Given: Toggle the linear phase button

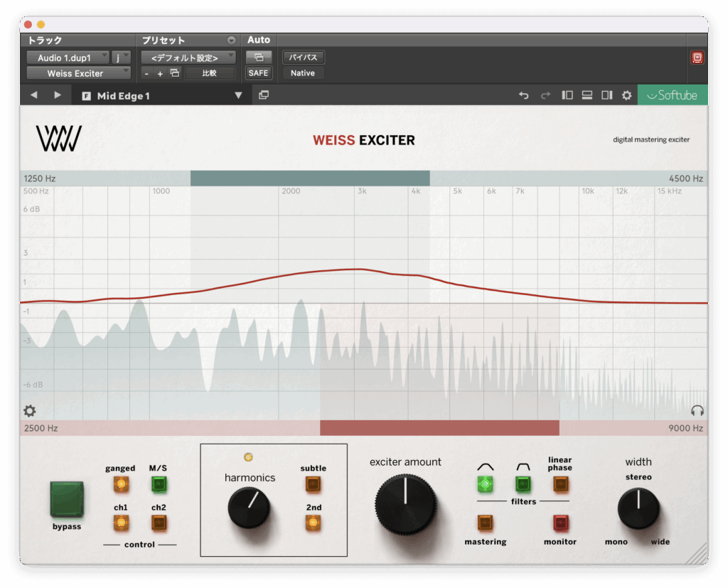Looking at the screenshot, I should point(560,484).
